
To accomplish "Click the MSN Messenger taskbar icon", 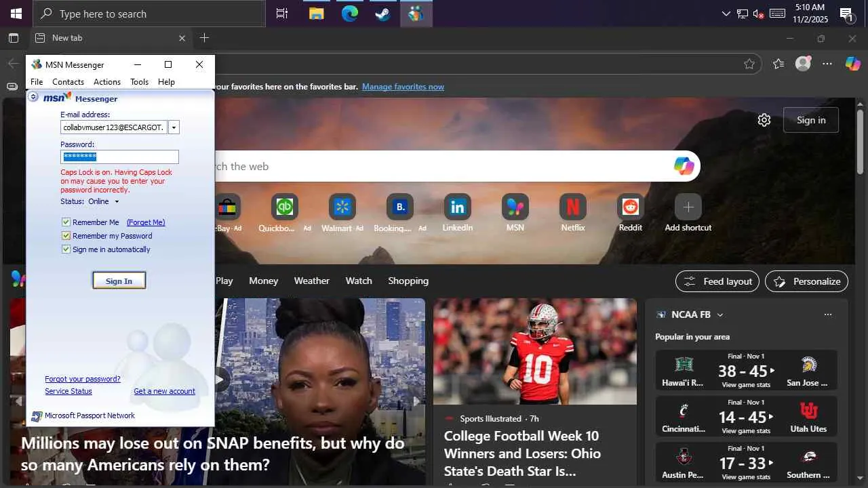I will 416,14.
